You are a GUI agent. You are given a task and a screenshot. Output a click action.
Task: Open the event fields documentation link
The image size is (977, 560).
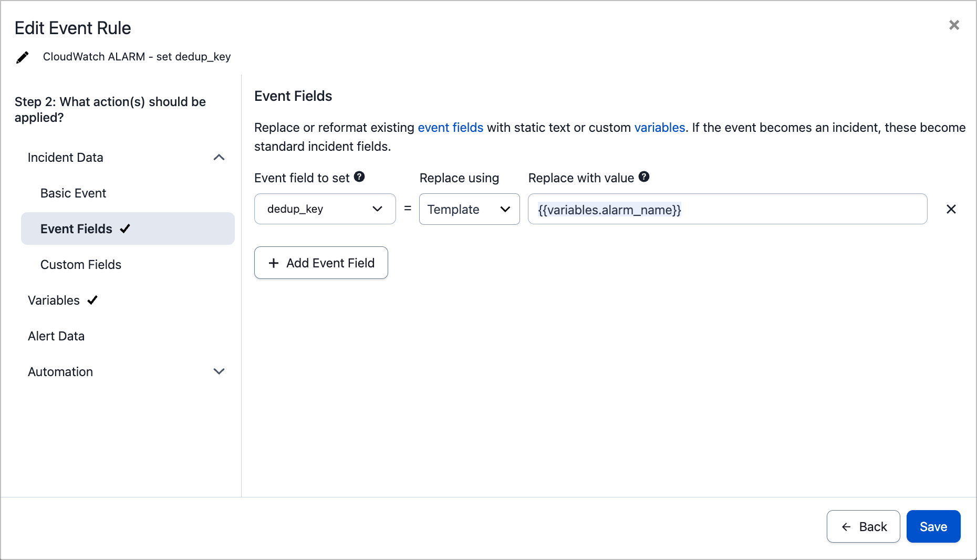(x=450, y=128)
